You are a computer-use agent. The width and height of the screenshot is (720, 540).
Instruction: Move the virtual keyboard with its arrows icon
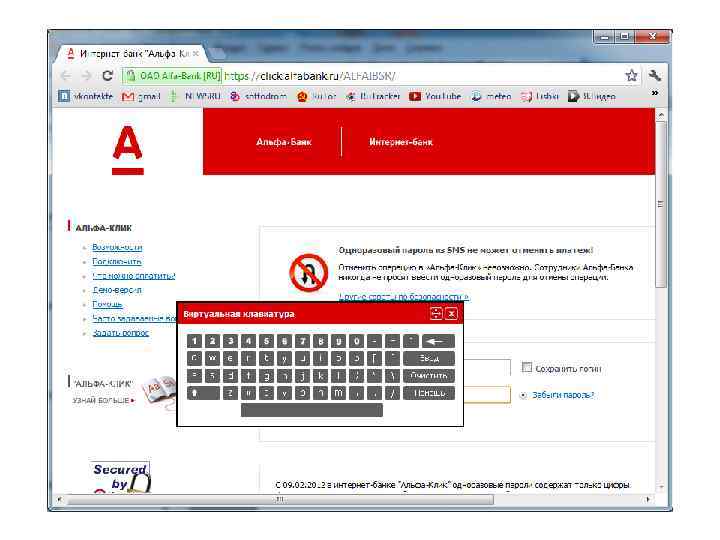(436, 314)
